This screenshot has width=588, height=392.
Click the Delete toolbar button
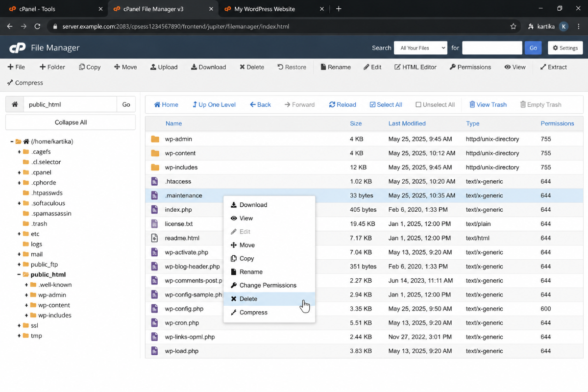point(252,67)
